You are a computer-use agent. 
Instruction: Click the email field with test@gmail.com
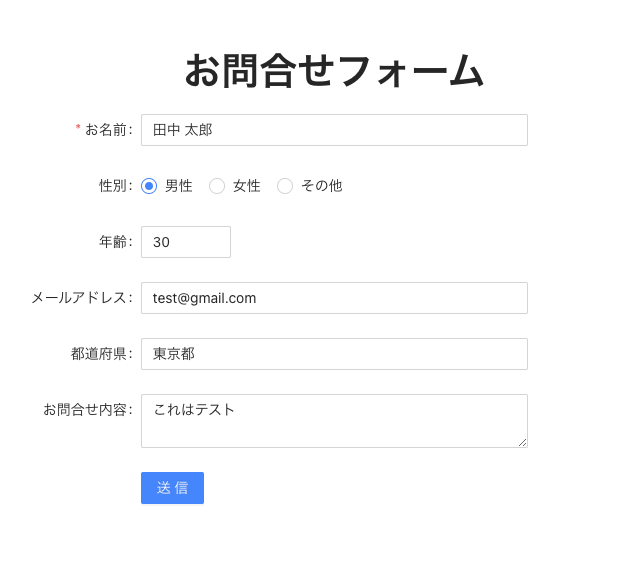click(x=334, y=298)
